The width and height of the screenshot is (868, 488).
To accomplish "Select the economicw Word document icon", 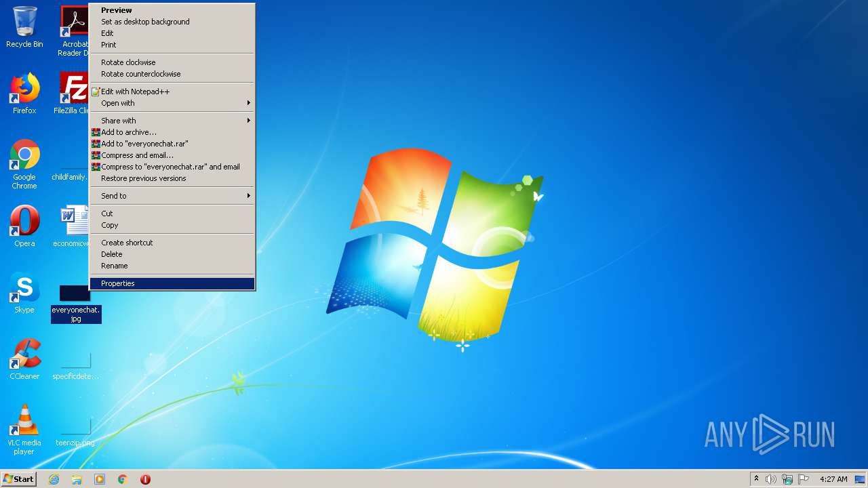I will 72,226.
